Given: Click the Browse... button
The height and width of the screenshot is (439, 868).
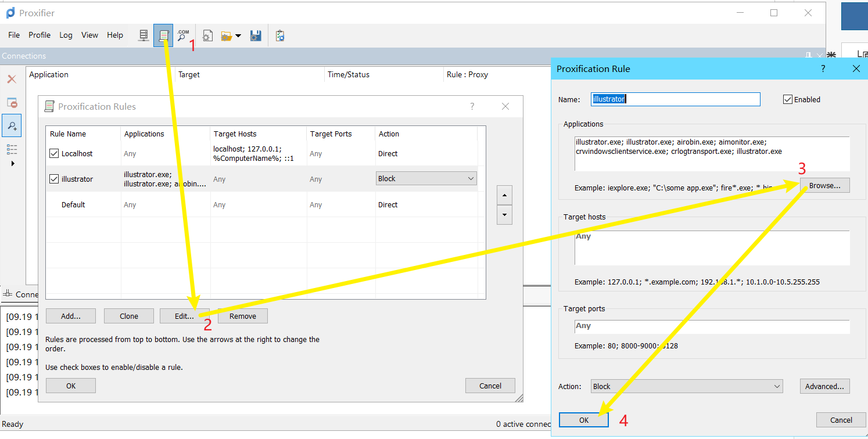Looking at the screenshot, I should click(x=824, y=186).
